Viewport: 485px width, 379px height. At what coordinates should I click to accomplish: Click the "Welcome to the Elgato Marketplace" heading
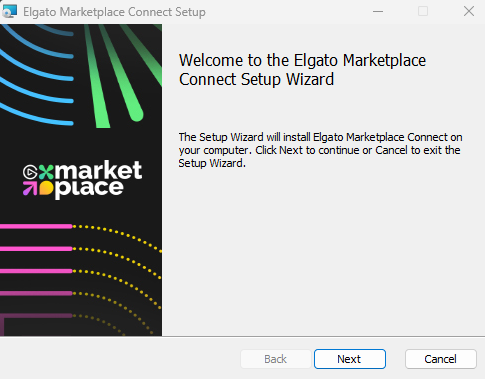click(302, 70)
